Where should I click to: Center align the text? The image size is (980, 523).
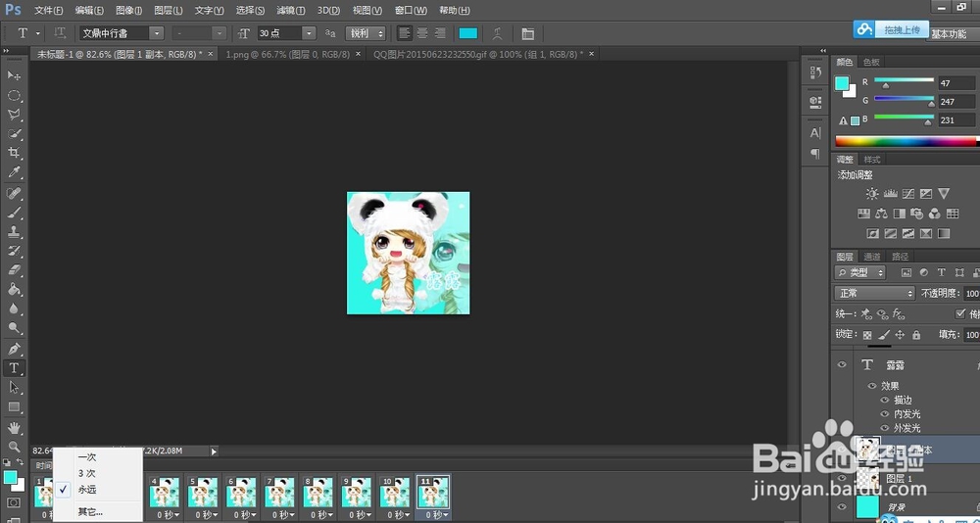(x=422, y=33)
